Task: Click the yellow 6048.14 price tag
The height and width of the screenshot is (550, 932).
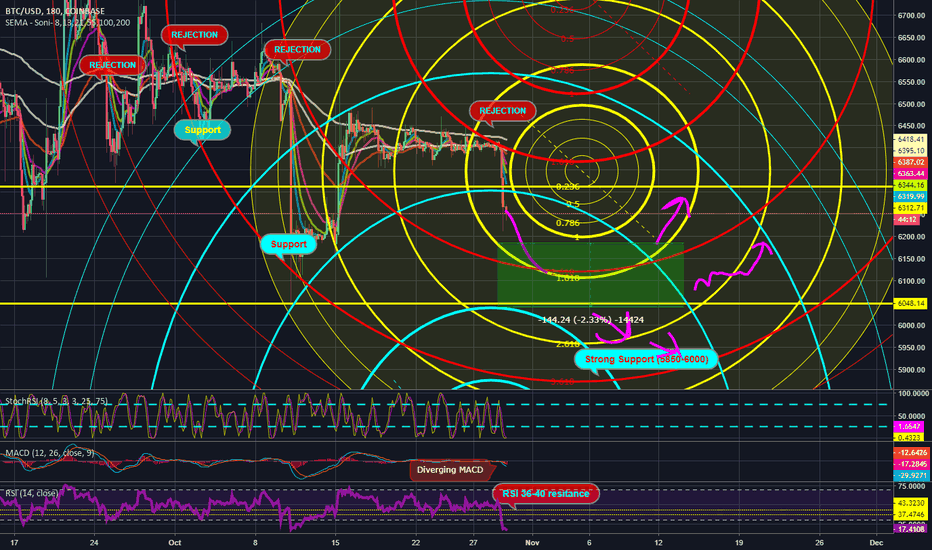Action: 910,303
